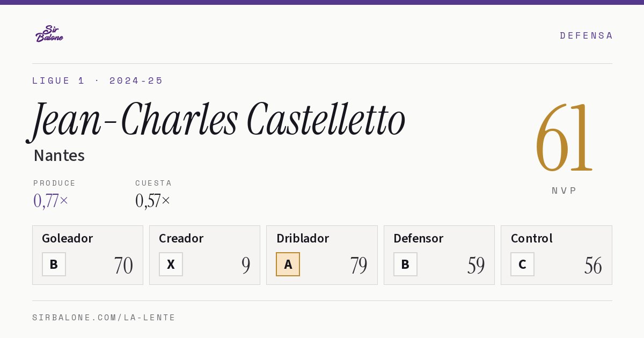Open the Control stat card
This screenshot has width=644, height=338.
pos(556,255)
